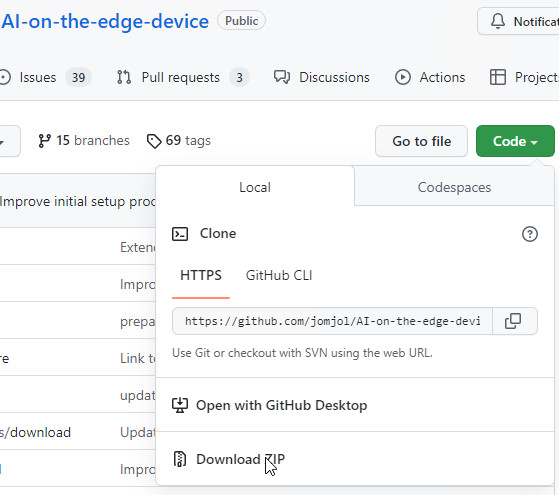Open the Projects tab
Viewport: 559px width, 495px height.
point(524,77)
